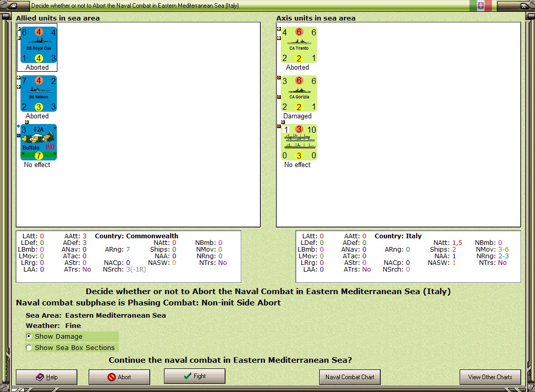Select the BB Royal Oak battleship counter
The image size is (535, 392).
[38, 45]
